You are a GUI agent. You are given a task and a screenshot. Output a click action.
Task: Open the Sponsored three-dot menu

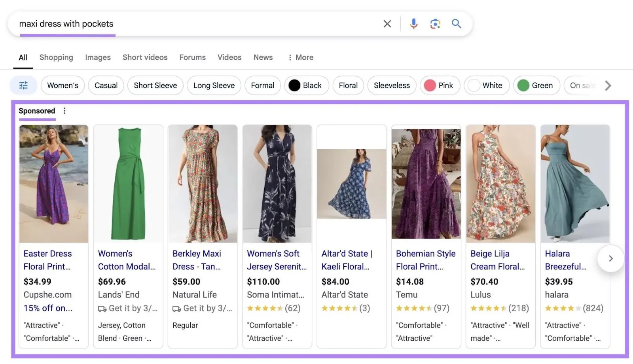(x=64, y=111)
